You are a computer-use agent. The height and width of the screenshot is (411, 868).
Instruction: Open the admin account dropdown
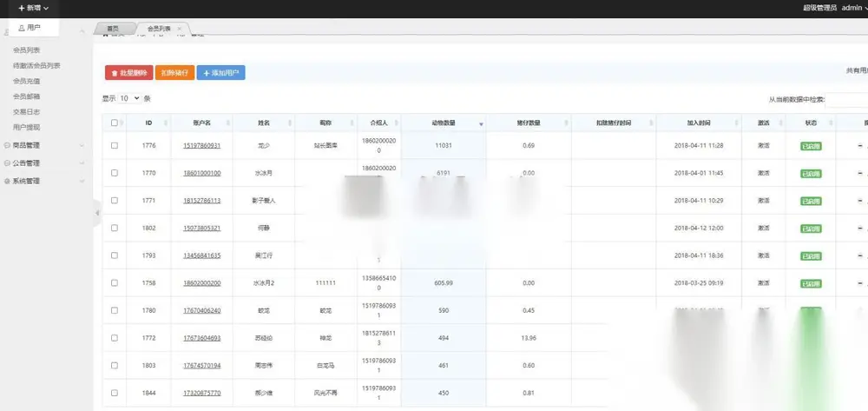coord(854,8)
